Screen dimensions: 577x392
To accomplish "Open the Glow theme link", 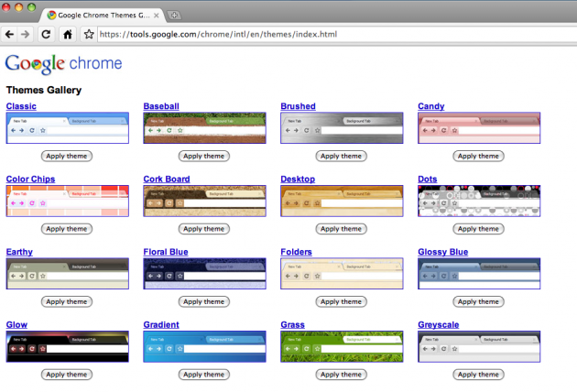I will 16,324.
